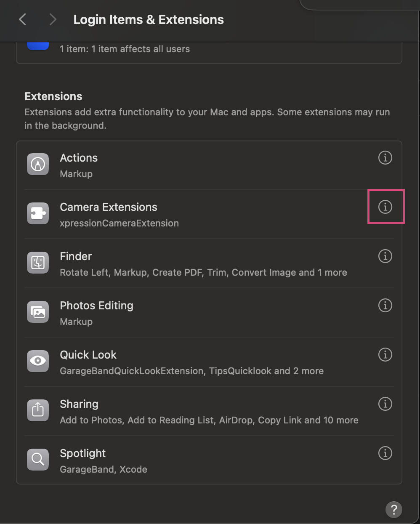Image resolution: width=420 pixels, height=524 pixels.
Task: Click the Spotlight magnifier icon
Action: click(38, 460)
